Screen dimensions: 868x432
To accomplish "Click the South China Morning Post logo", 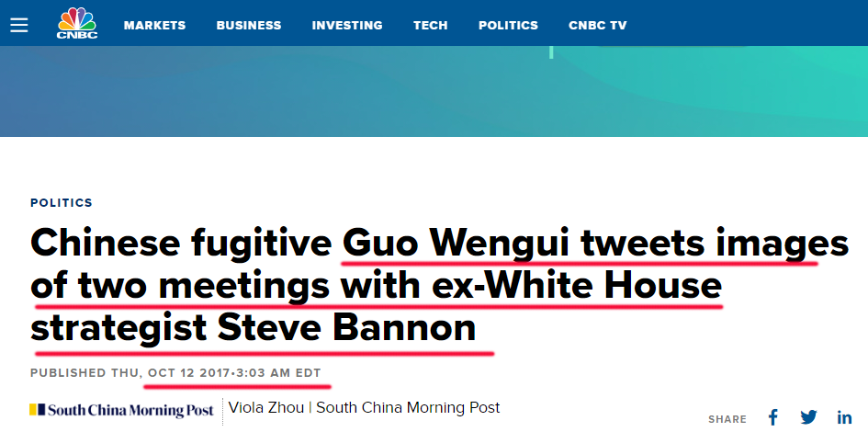I will (x=122, y=410).
